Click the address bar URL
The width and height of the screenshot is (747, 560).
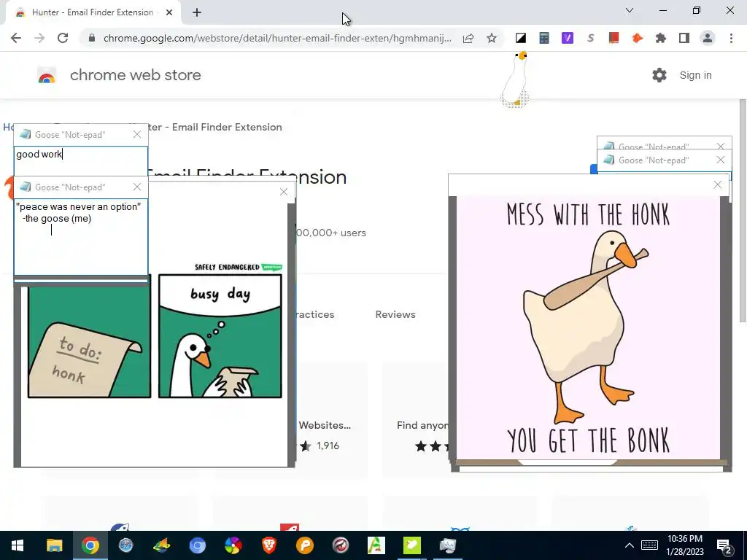277,38
